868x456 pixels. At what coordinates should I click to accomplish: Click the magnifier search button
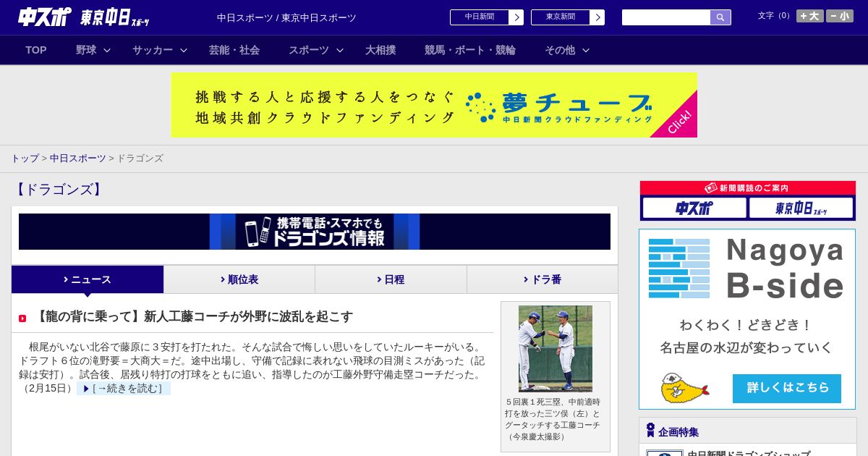click(x=720, y=17)
